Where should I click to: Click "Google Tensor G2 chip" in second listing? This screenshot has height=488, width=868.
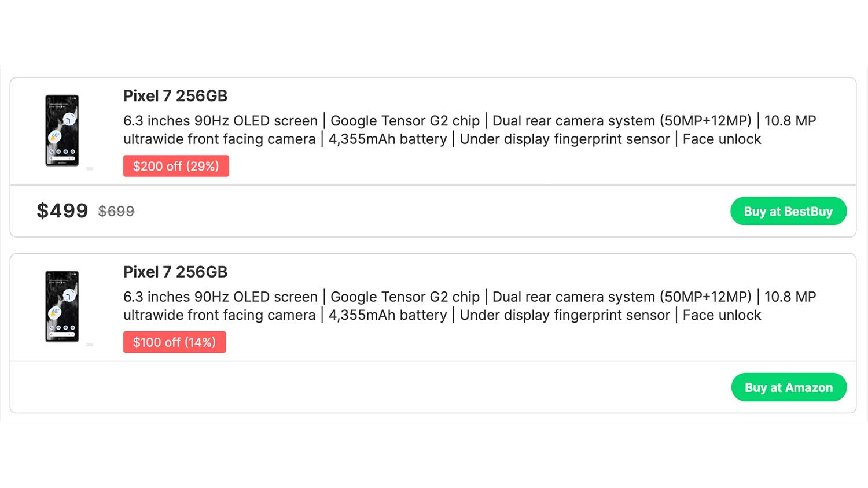point(405,297)
